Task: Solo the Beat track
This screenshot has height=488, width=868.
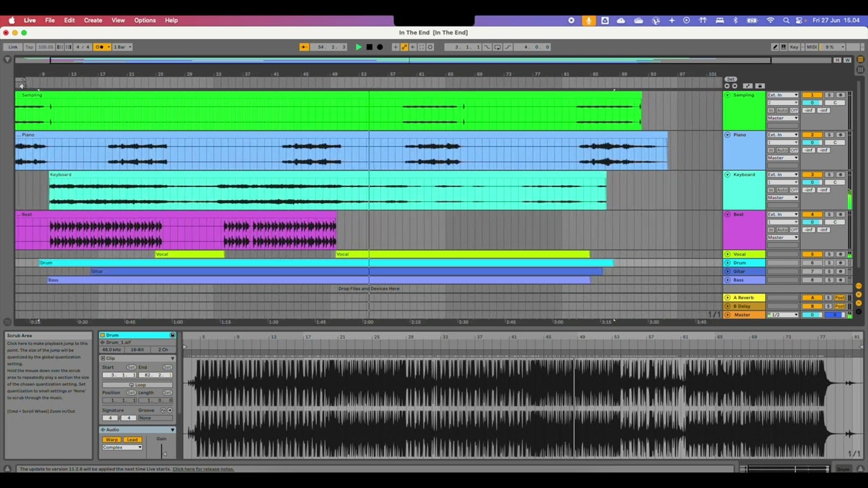Action: [x=829, y=214]
